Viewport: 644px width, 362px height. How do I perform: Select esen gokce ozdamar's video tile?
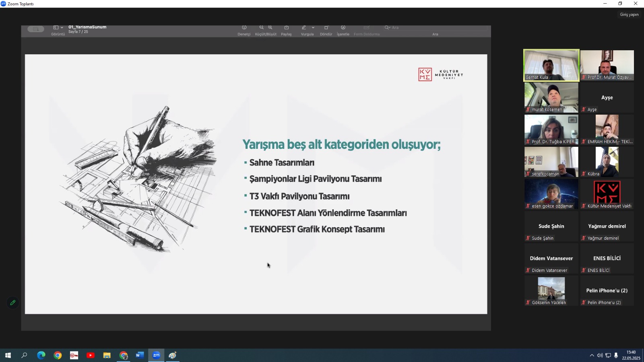tap(551, 194)
